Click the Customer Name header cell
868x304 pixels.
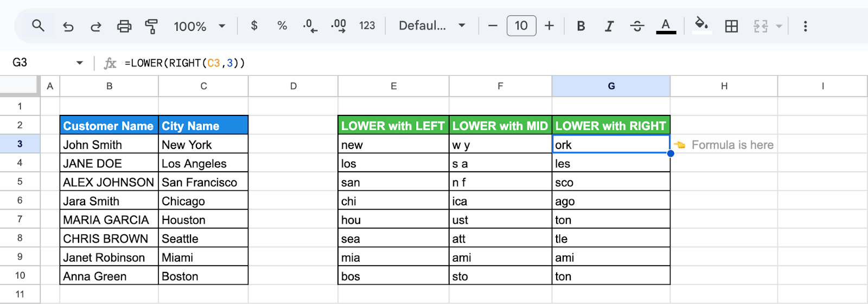pos(109,125)
